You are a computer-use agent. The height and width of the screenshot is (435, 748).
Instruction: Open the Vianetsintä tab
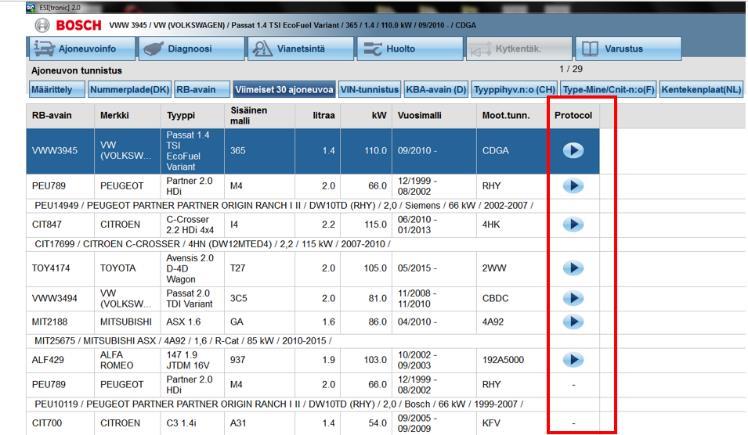point(301,49)
